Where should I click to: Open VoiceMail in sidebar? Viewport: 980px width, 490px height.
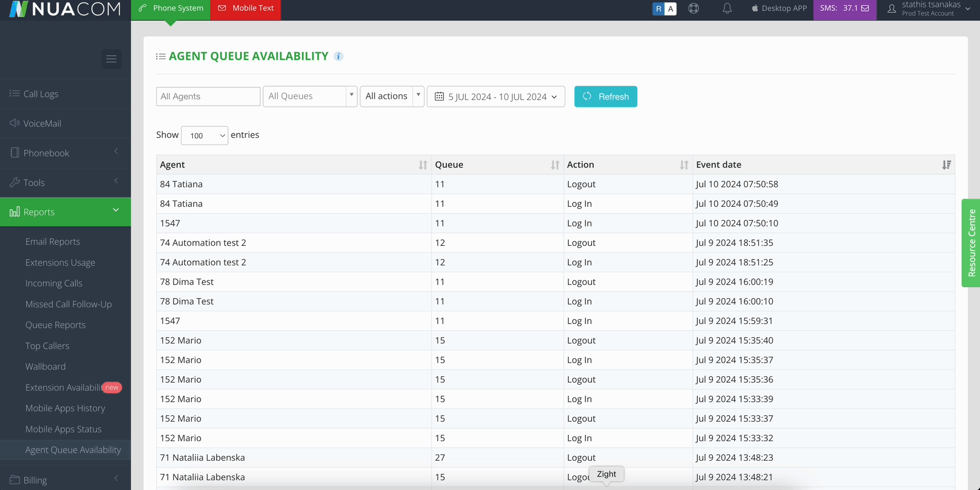click(x=65, y=124)
